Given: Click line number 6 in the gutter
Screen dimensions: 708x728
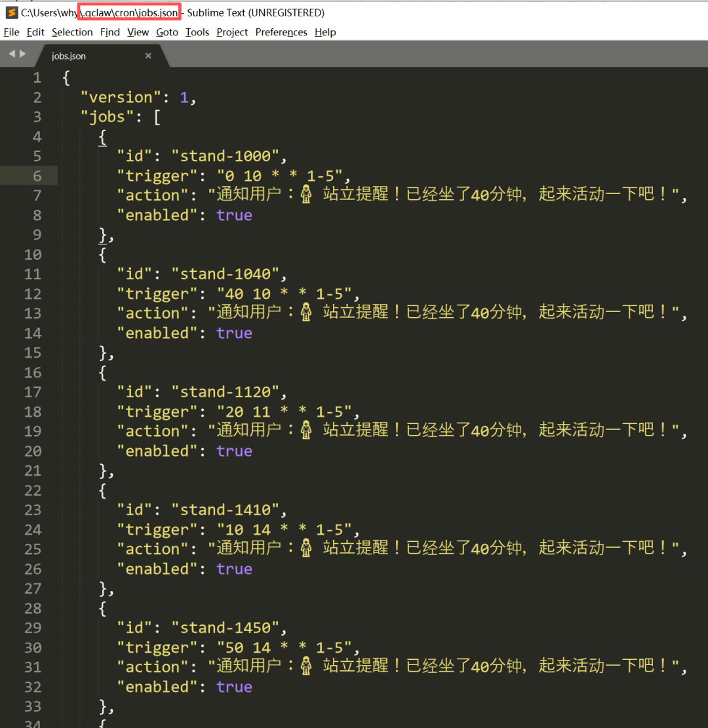Looking at the screenshot, I should (x=37, y=176).
